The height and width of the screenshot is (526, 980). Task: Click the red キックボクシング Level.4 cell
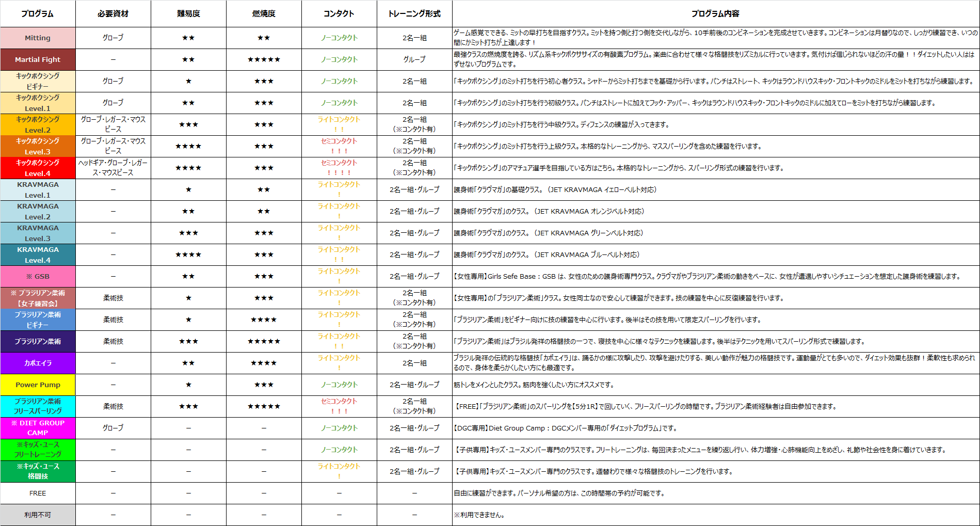(x=38, y=168)
